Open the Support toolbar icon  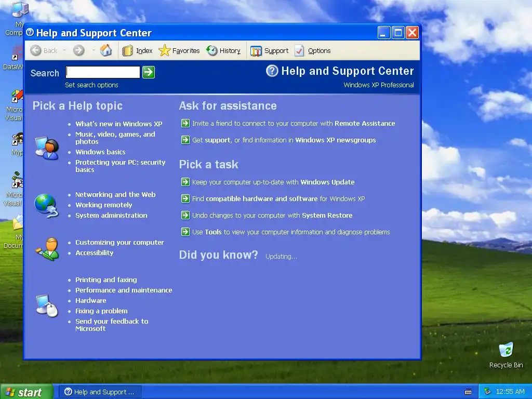(x=256, y=51)
